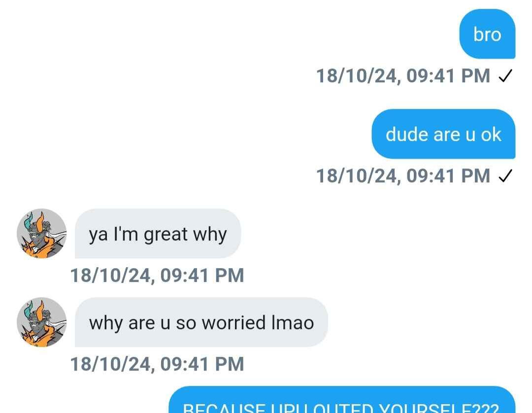This screenshot has height=413, width=532.
Task: Click the word 'lmao' in the received message
Action: (293, 322)
